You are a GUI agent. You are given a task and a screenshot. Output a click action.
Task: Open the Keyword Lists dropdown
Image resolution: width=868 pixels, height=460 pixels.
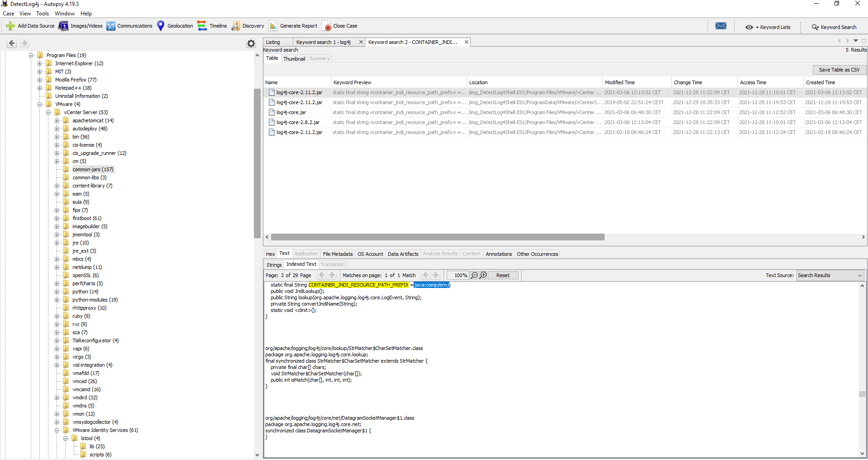click(x=768, y=27)
